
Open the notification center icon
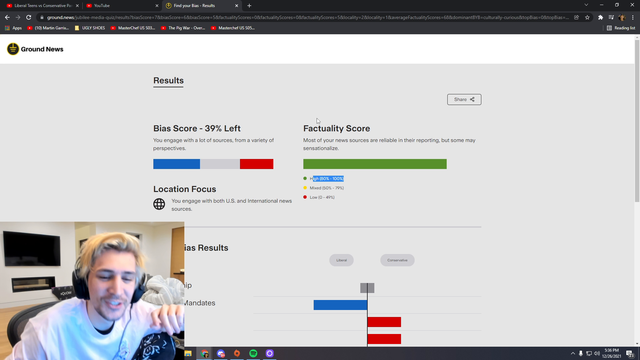[630, 353]
